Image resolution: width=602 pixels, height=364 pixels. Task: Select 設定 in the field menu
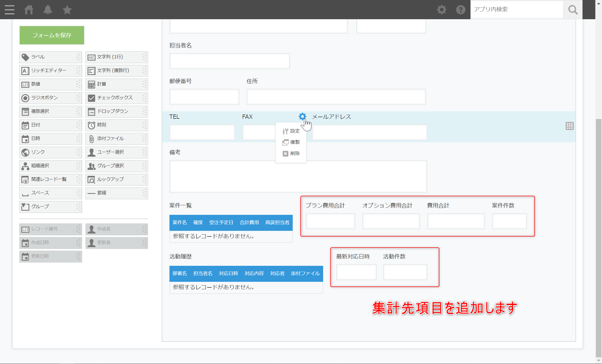pos(291,131)
